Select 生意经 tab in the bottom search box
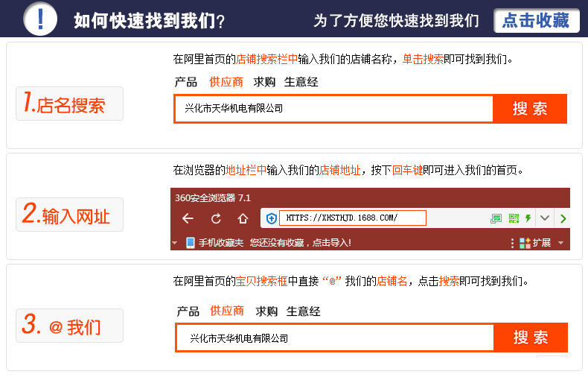The width and height of the screenshot is (588, 380). 304,311
